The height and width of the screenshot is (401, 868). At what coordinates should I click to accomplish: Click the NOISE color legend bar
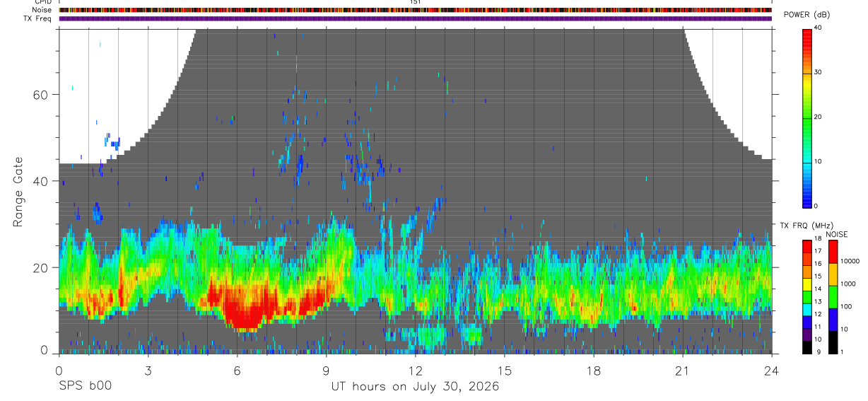(833, 296)
